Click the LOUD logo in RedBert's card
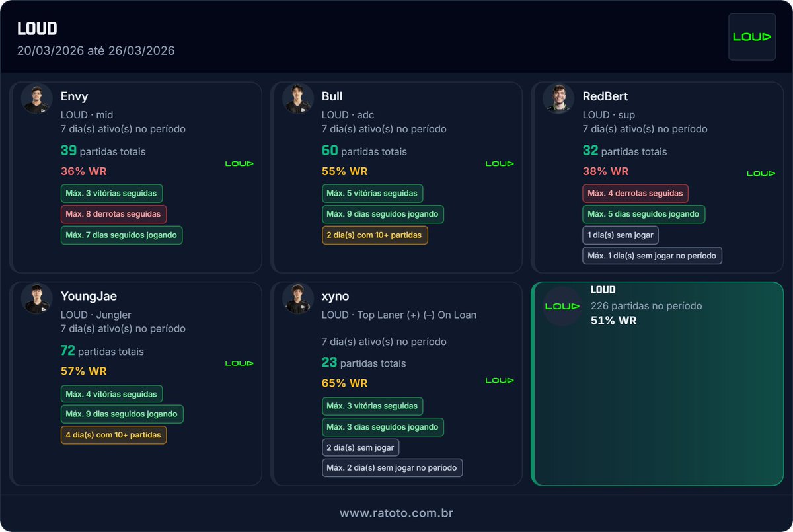 761,173
